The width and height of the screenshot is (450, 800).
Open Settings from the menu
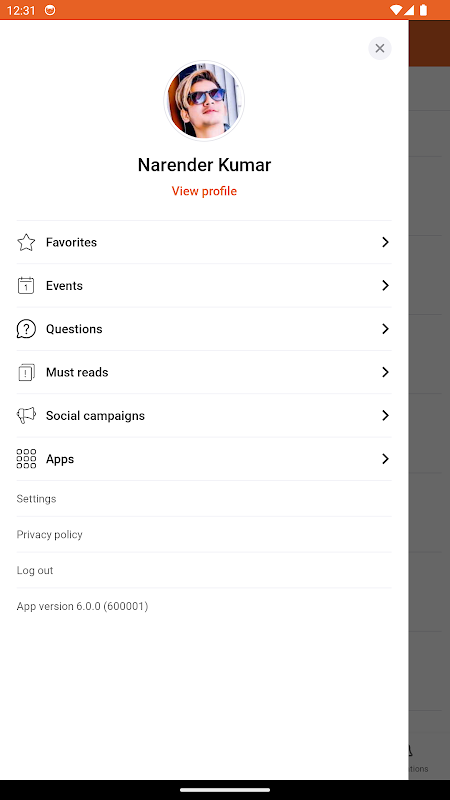204,498
